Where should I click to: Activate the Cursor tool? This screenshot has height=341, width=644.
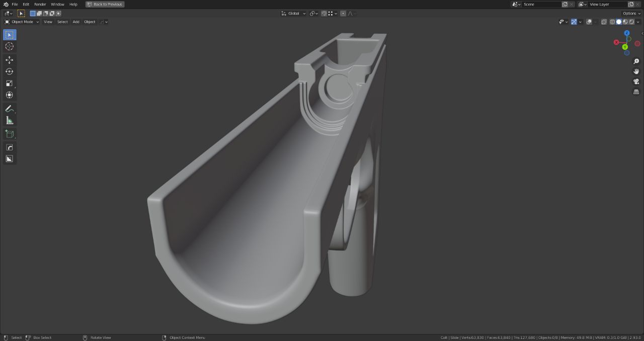click(x=10, y=46)
